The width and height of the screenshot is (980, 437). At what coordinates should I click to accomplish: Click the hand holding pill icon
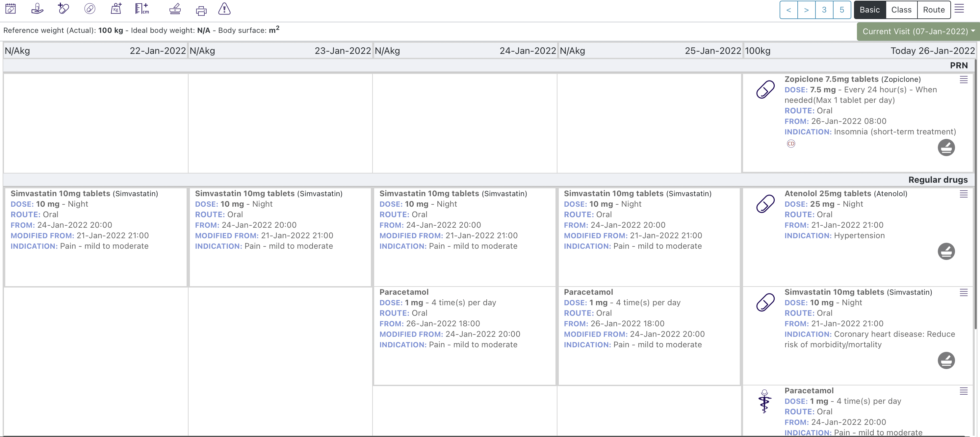[x=37, y=9]
